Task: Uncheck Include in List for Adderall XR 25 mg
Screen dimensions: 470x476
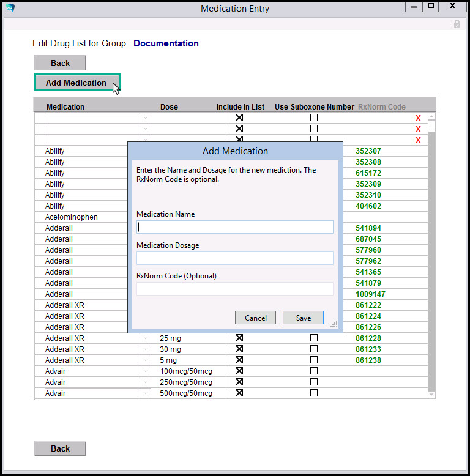Action: [x=239, y=338]
